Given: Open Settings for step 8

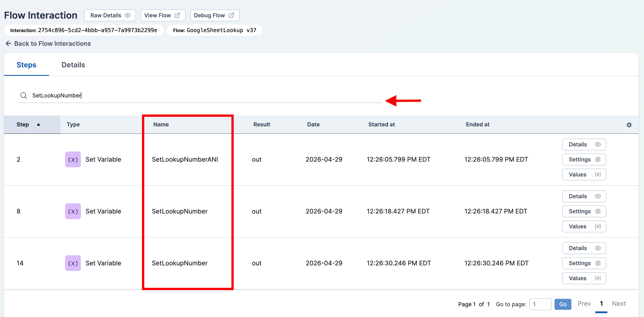Looking at the screenshot, I should tap(584, 211).
